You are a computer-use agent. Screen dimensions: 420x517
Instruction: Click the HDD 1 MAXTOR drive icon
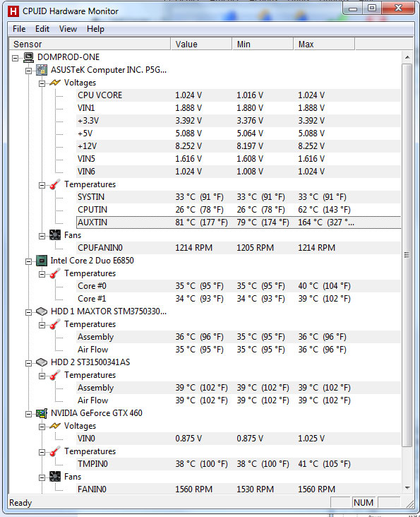click(42, 311)
